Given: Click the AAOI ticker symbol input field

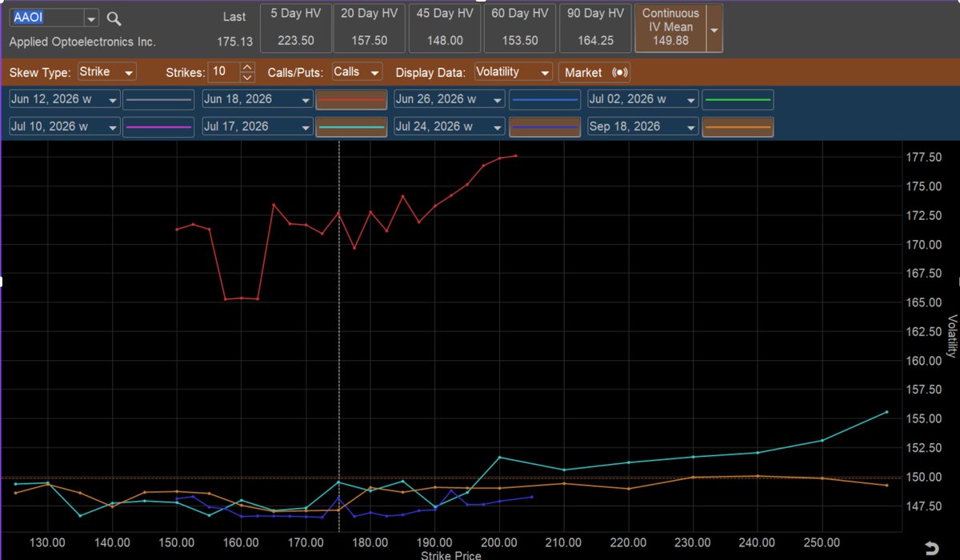Looking at the screenshot, I should (46, 18).
